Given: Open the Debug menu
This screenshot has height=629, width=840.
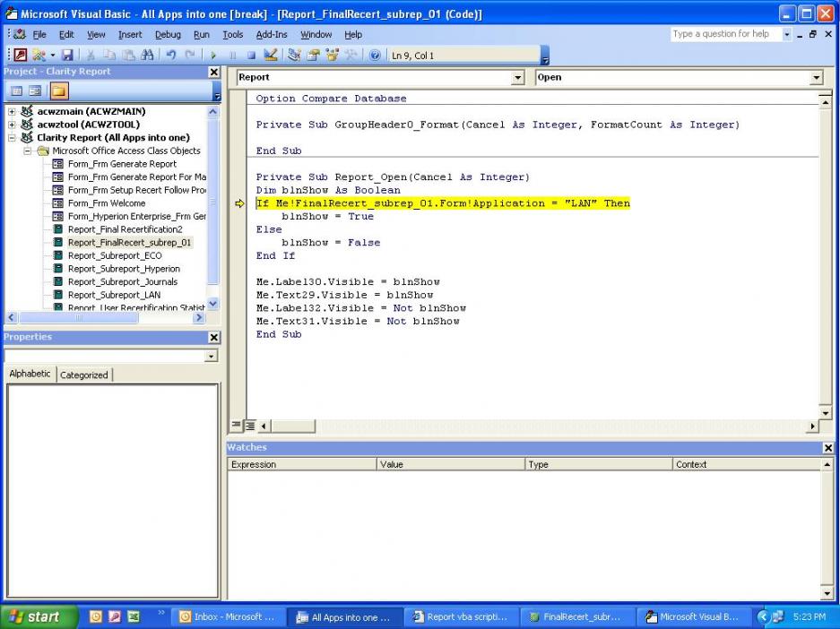Looking at the screenshot, I should (x=168, y=34).
